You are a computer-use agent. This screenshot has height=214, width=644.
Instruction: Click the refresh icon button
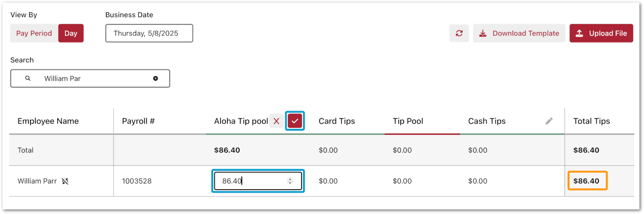(x=459, y=33)
